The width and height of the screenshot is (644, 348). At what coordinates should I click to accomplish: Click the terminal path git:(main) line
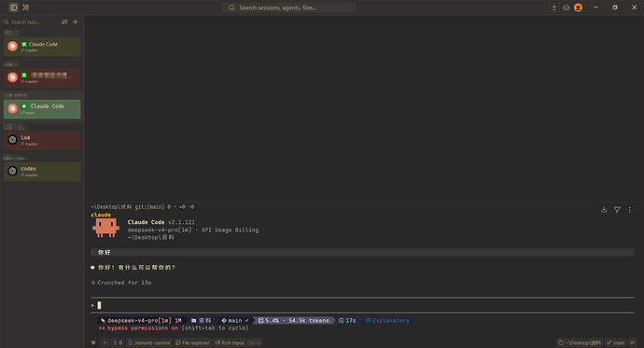click(143, 207)
